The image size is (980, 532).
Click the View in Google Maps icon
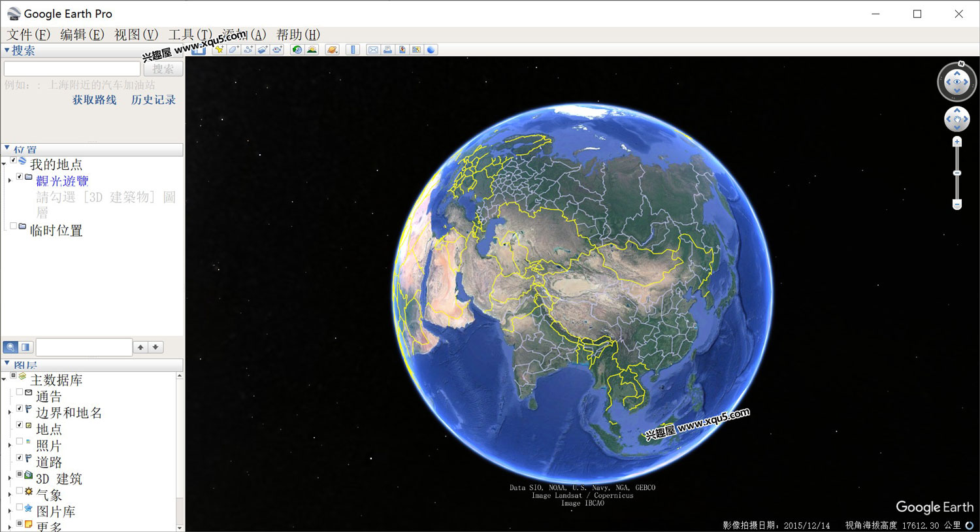(416, 50)
